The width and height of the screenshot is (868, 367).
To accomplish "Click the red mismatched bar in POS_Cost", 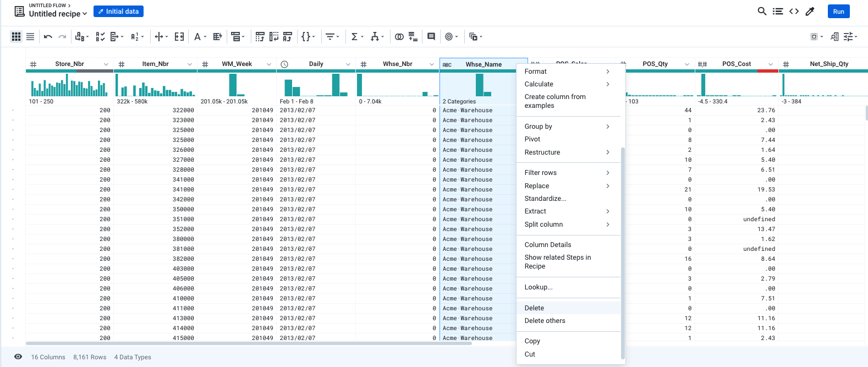I will pyautogui.click(x=767, y=71).
